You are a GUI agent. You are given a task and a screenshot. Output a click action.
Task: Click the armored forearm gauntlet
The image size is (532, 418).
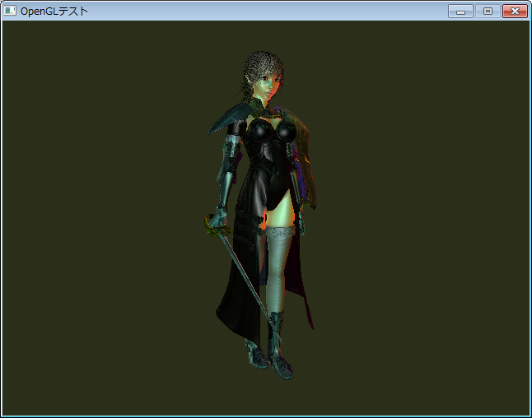click(228, 163)
